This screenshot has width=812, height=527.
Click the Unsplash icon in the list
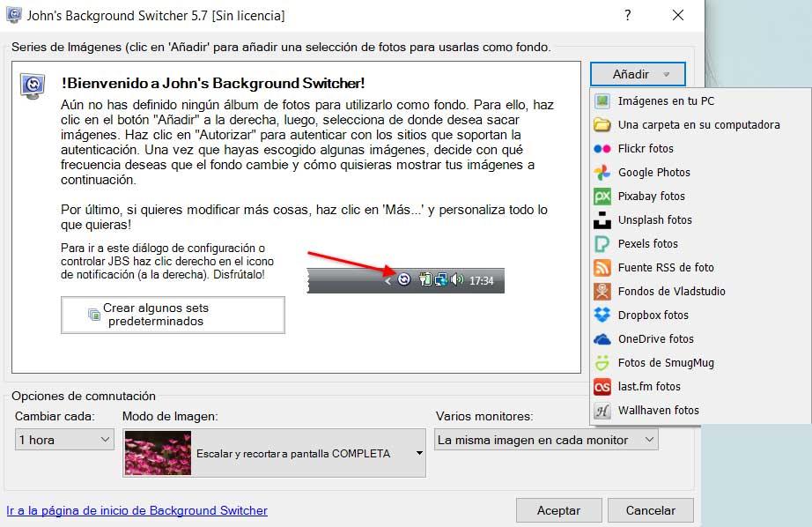[x=602, y=220]
